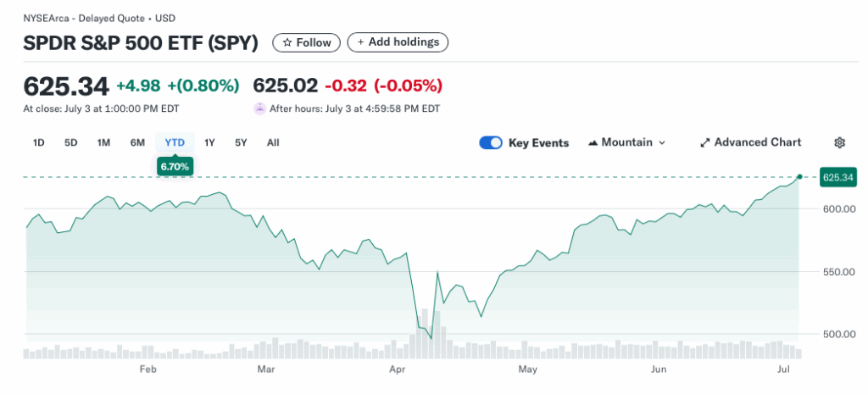Select the 1D time range
Screen dimensions: 868x394
[38, 142]
